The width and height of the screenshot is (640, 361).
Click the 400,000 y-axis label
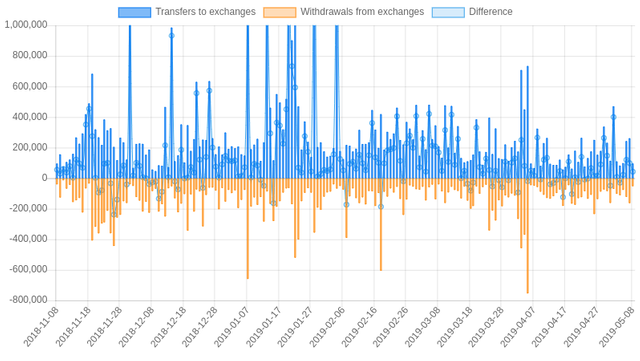point(30,117)
